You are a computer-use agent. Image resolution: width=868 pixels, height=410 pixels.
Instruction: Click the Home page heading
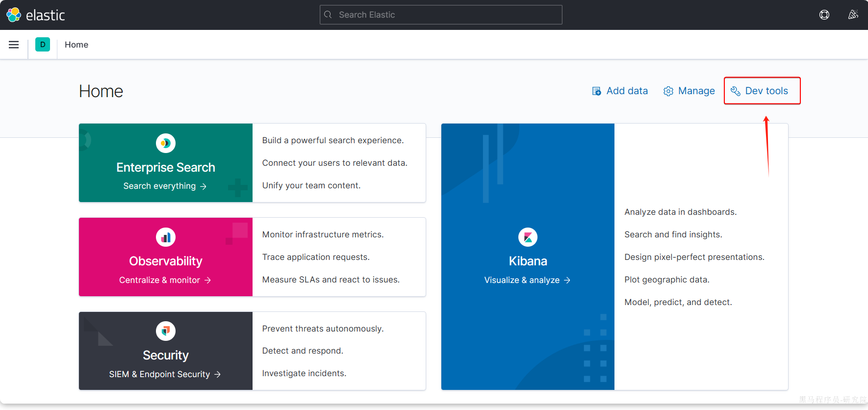(x=101, y=91)
